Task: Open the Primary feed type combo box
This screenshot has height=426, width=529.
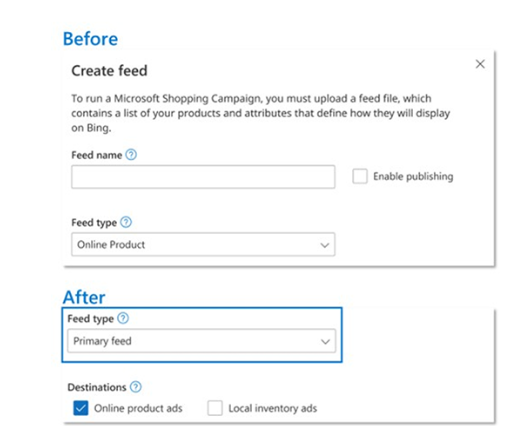Action: pos(201,341)
